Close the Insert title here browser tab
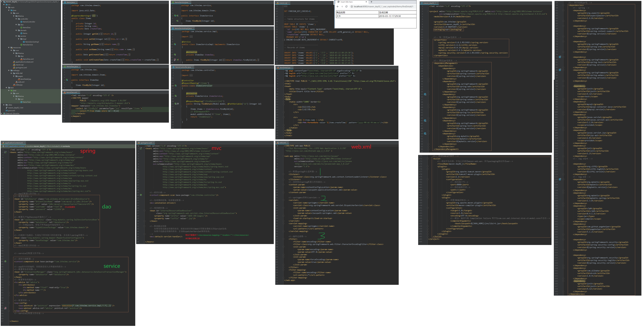 pyautogui.click(x=366, y=2)
